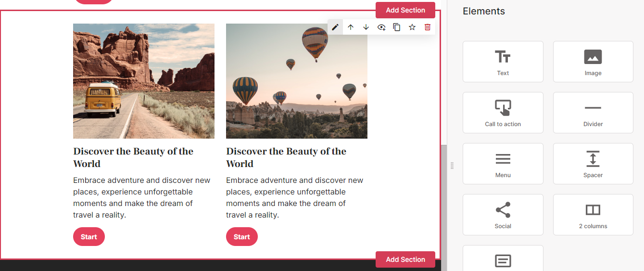Viewport: 644px width, 271px height.
Task: Click Start button under the balloons card
Action: 242,237
